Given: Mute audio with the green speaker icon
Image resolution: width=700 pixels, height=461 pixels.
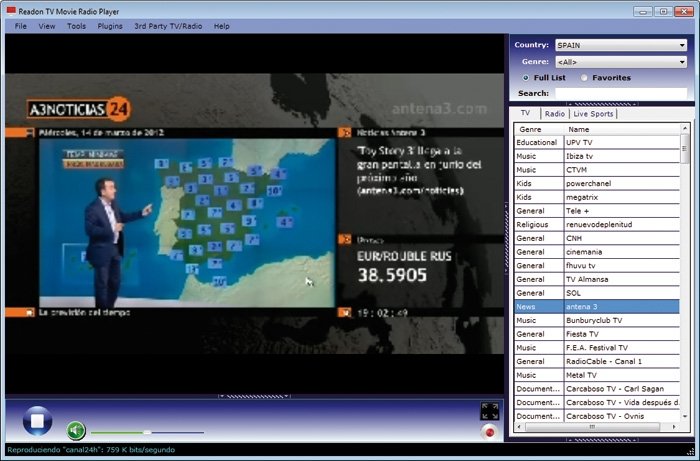Looking at the screenshot, I should pos(76,430).
